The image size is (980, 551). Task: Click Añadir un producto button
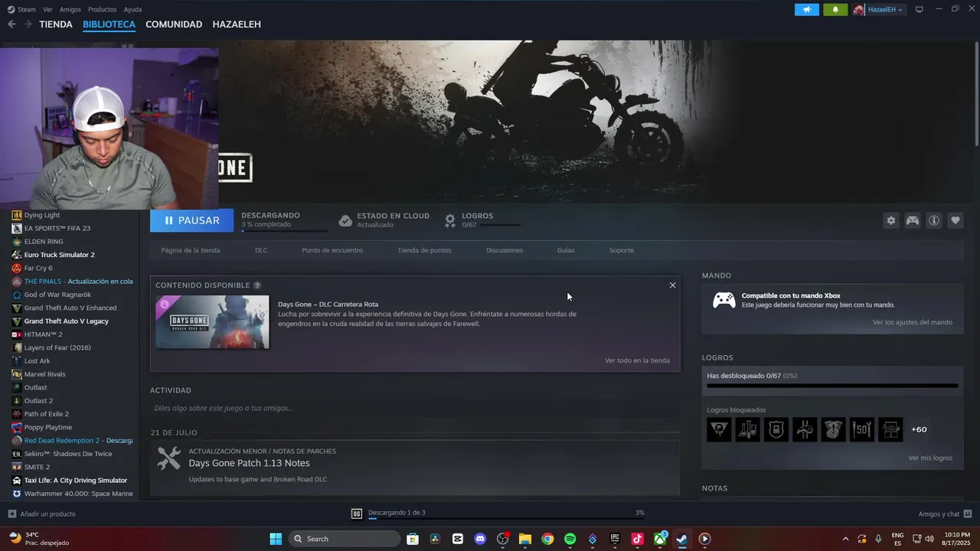(41, 514)
